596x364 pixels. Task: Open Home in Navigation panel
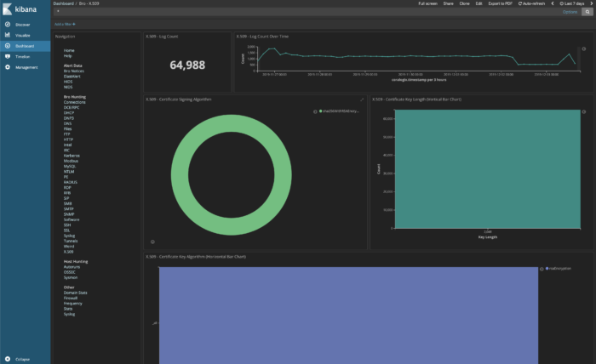click(x=69, y=50)
